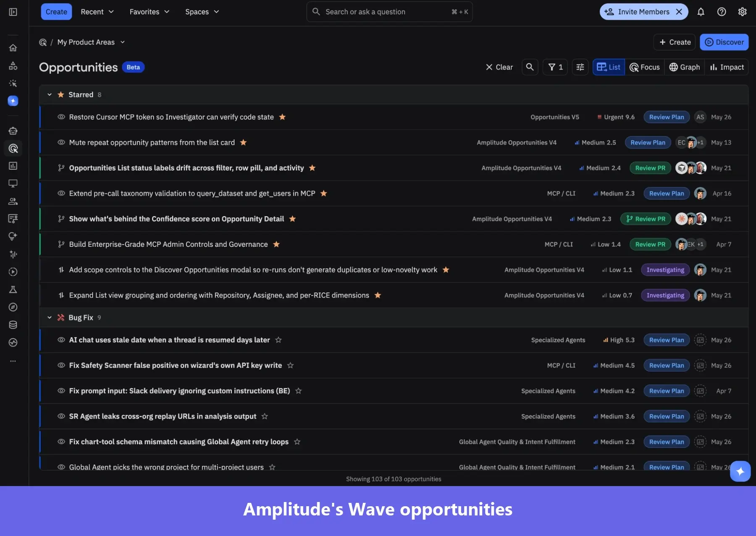Collapse the Bug Fix group
This screenshot has height=536, width=756.
50,318
